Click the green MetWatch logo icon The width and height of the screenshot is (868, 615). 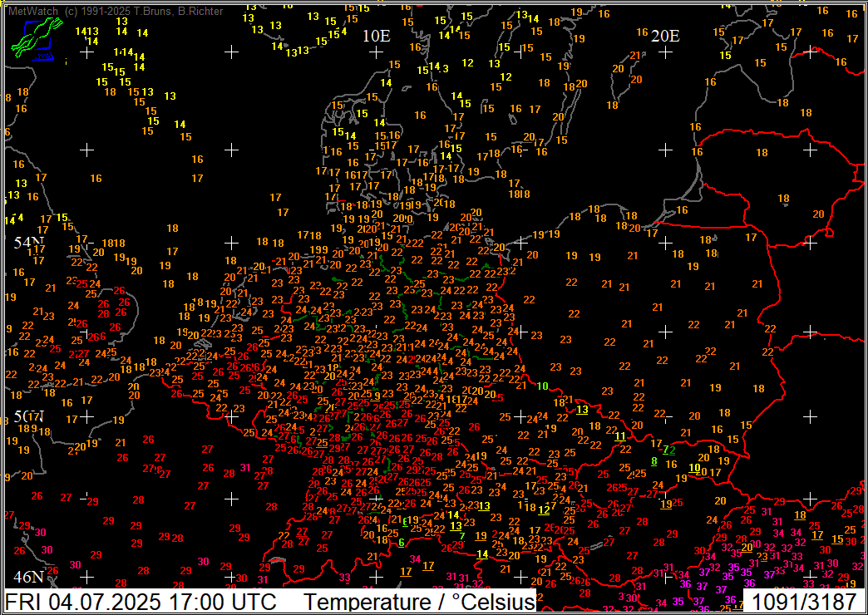37,39
